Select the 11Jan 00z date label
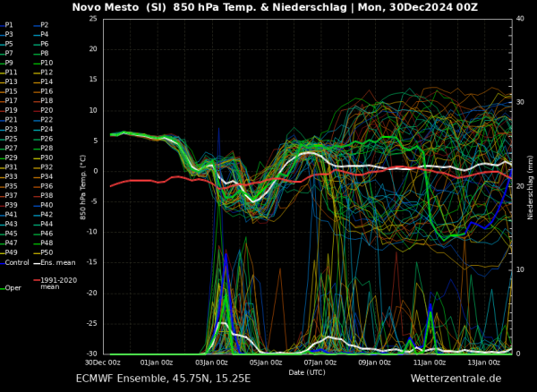Image resolution: width=537 pixels, height=392 pixels. (430, 362)
